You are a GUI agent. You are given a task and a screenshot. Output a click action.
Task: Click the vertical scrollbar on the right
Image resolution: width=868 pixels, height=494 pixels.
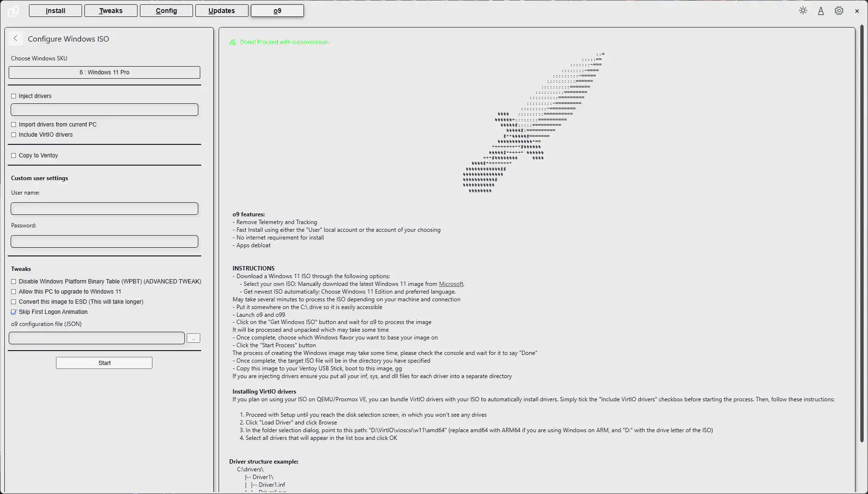862,232
